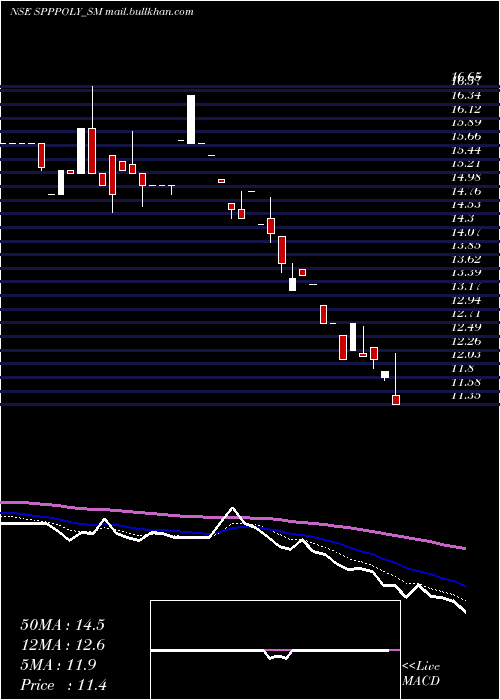500x700 pixels.
Task: Select the 16.12 price axis label
Action: (x=466, y=109)
